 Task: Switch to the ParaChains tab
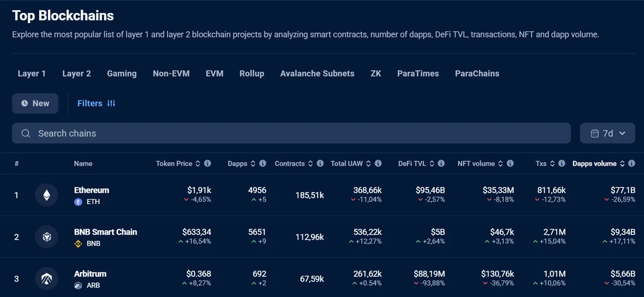[x=477, y=73]
